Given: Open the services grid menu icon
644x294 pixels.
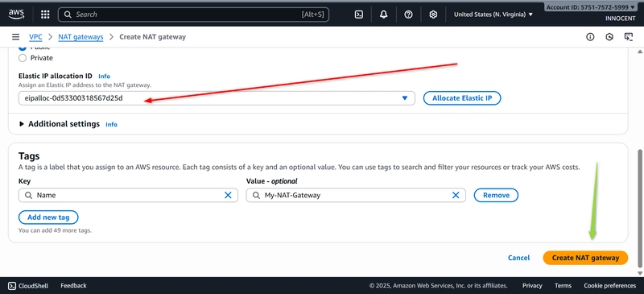Looking at the screenshot, I should click(45, 14).
